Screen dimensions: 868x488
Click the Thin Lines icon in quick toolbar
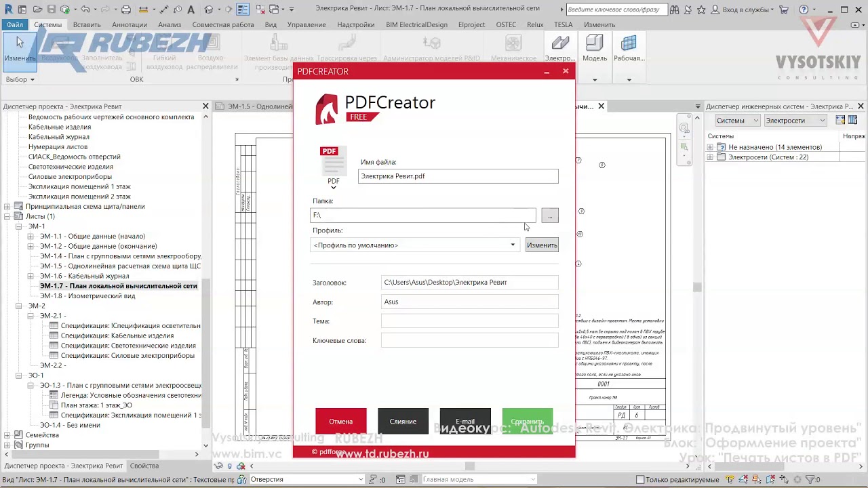click(x=243, y=9)
